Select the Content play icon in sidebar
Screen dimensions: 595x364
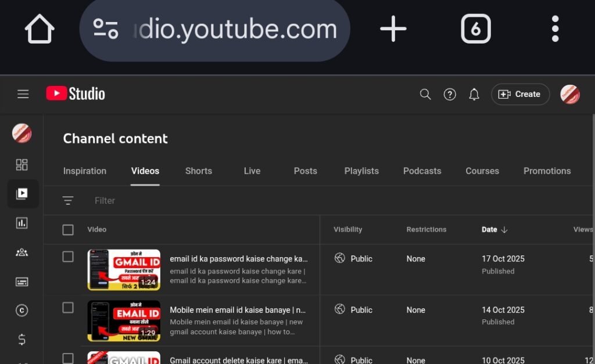[23, 193]
